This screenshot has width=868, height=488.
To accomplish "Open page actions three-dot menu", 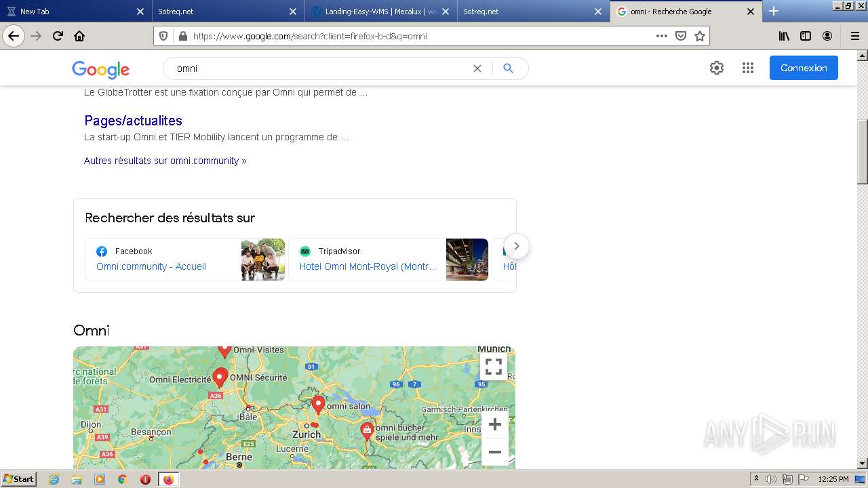I will [x=662, y=36].
